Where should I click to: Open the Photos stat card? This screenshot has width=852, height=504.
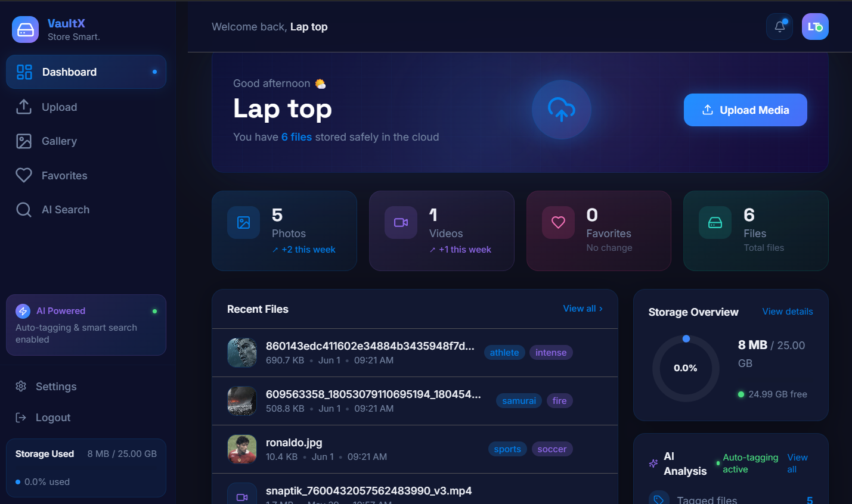pos(284,231)
